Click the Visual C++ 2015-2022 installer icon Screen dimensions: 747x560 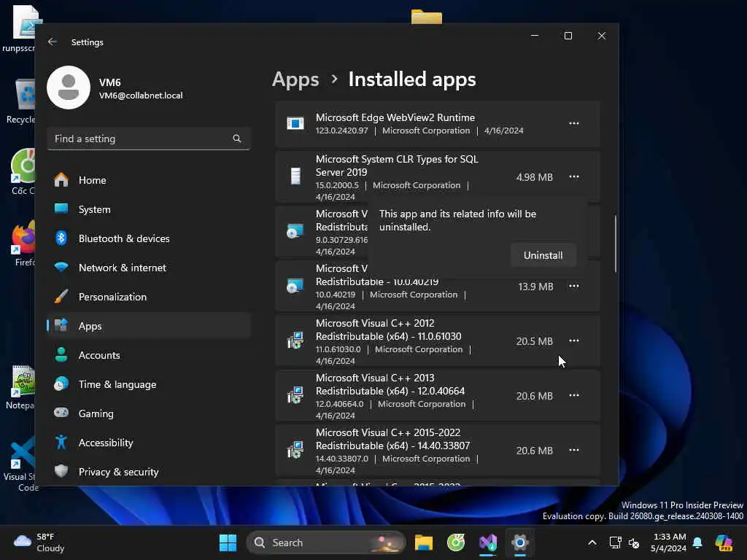click(x=295, y=451)
